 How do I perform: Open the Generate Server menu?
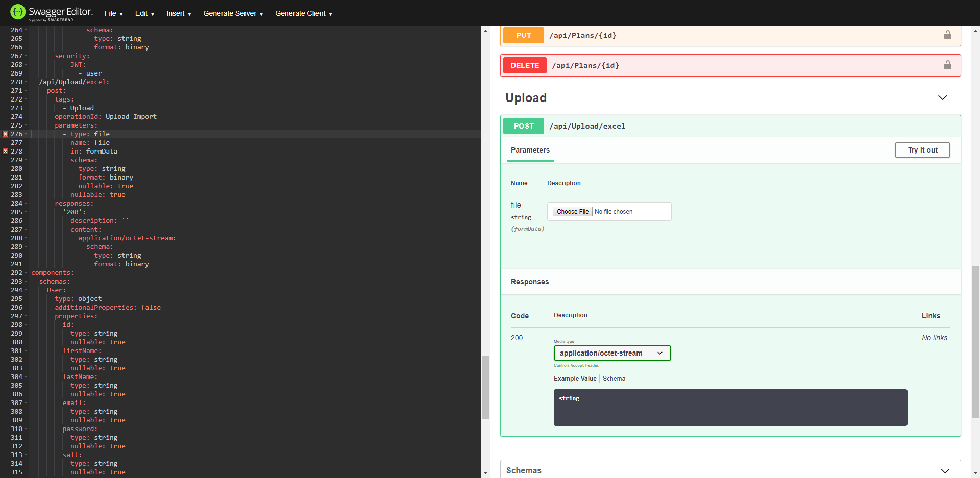233,13
